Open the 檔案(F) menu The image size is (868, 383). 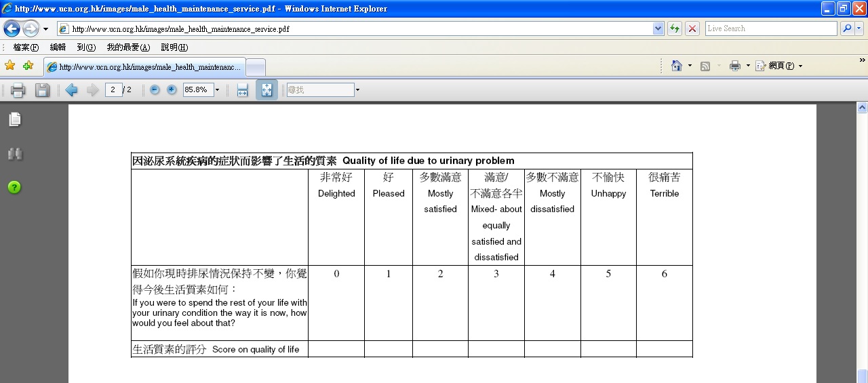click(26, 47)
